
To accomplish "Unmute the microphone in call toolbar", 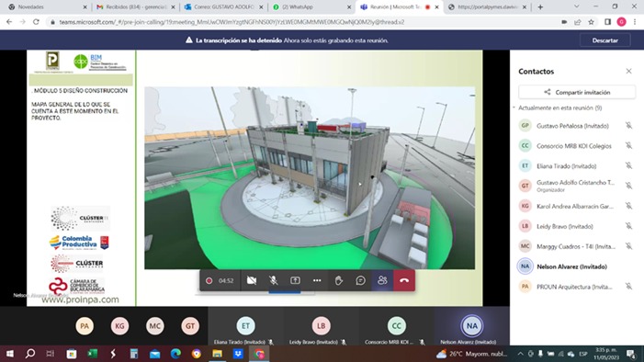I will [273, 280].
